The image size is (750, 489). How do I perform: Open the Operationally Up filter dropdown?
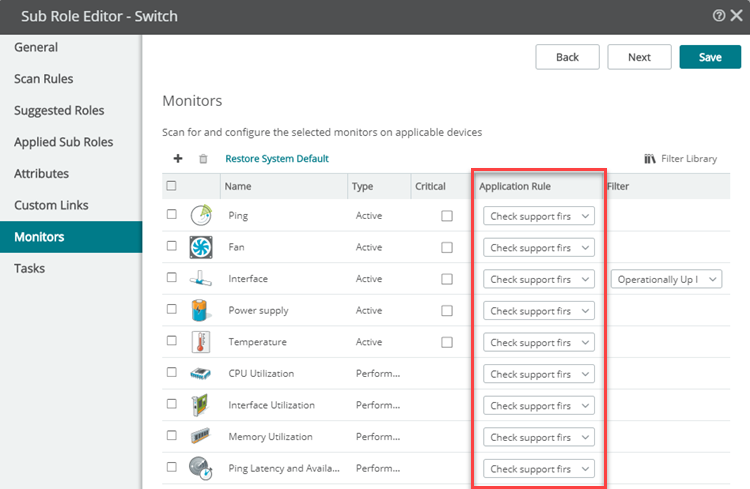tap(666, 279)
